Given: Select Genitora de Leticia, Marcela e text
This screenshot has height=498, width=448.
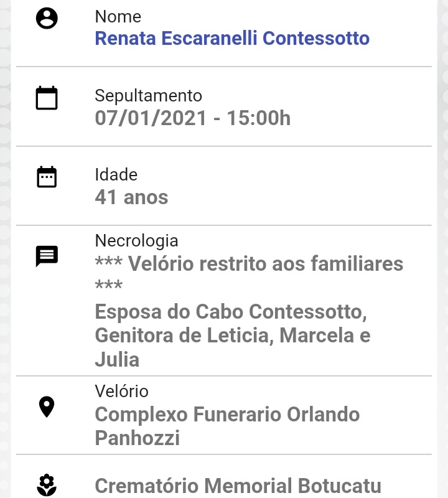Looking at the screenshot, I should [233, 336].
